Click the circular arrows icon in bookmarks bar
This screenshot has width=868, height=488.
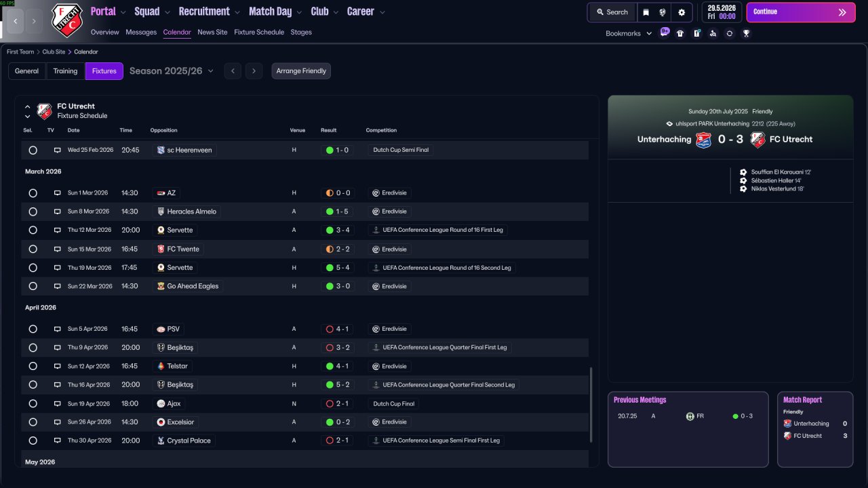tap(730, 33)
